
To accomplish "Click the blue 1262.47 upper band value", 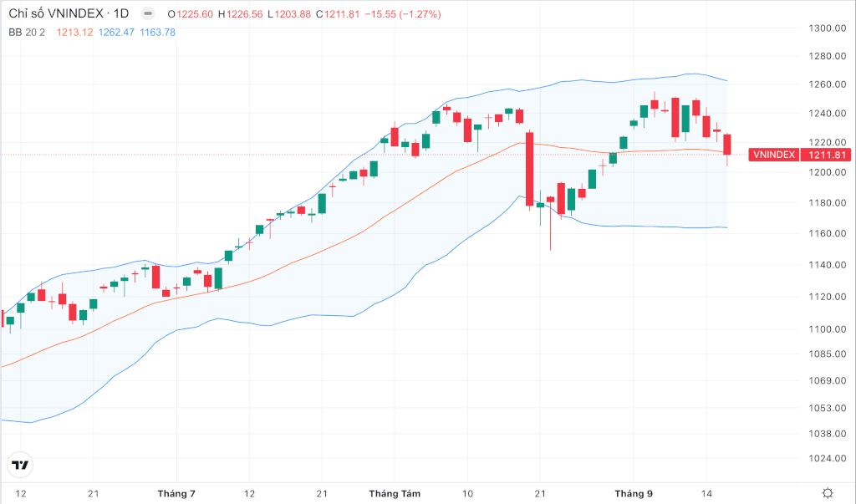I will pyautogui.click(x=116, y=33).
